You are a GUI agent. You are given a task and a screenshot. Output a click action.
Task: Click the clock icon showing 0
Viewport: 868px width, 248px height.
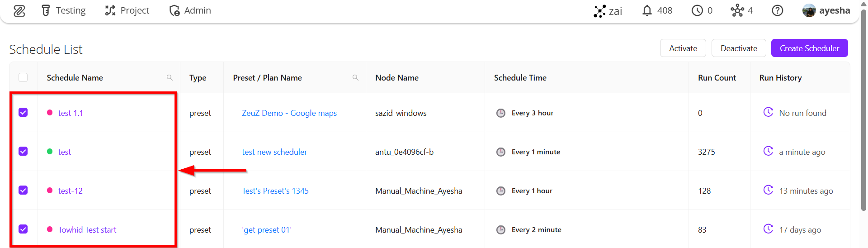(x=697, y=10)
